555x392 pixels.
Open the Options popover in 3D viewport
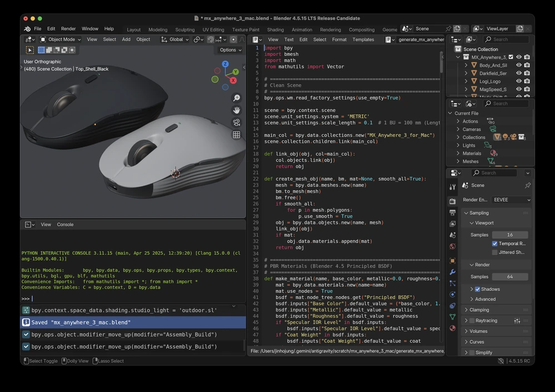click(x=230, y=50)
